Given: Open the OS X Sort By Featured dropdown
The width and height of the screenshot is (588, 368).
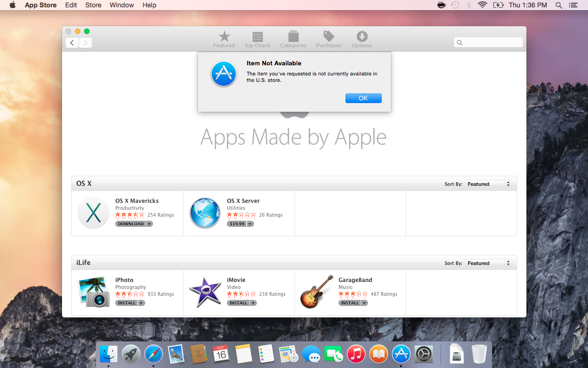Looking at the screenshot, I should point(488,184).
